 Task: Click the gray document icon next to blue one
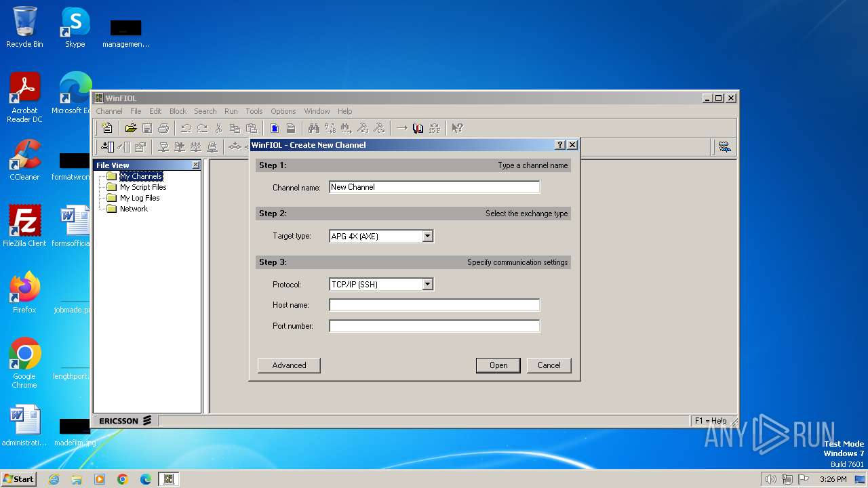coord(290,128)
